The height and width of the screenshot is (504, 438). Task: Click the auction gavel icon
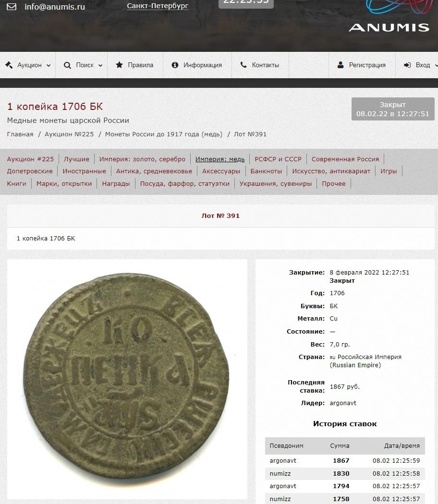[9, 65]
